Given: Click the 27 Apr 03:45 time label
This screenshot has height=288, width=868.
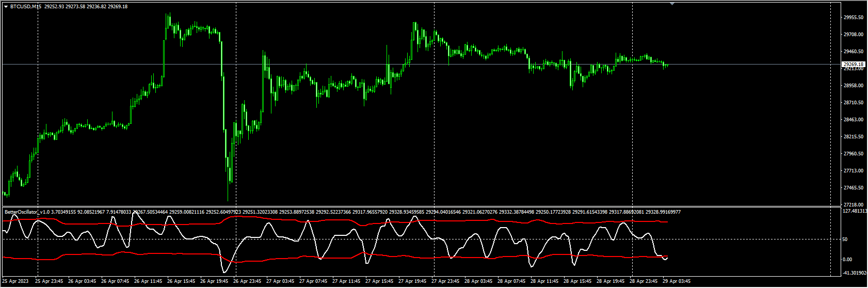Looking at the screenshot, I should point(280,281).
